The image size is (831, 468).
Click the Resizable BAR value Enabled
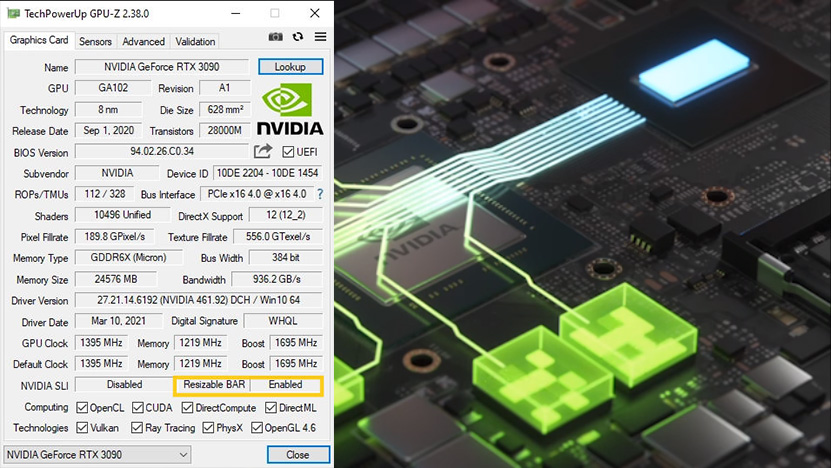tap(285, 385)
